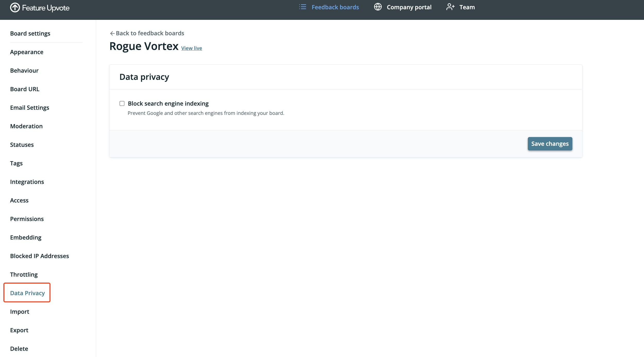Click the Feature Upvote logo icon
The image size is (644, 357).
tap(15, 7)
